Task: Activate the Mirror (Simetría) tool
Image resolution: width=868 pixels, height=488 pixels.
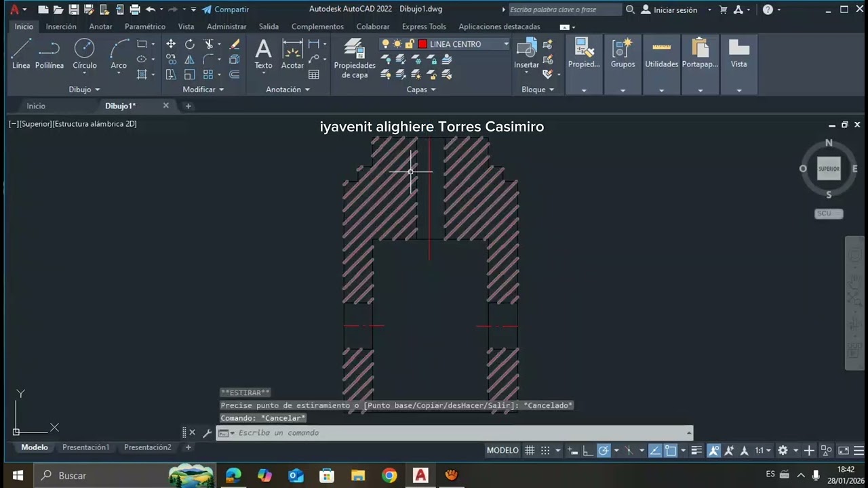Action: tap(190, 59)
